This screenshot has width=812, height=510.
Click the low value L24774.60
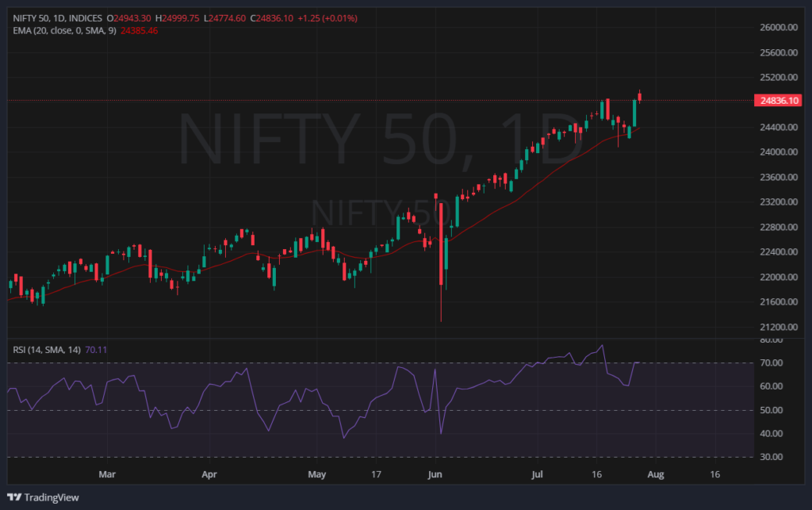(x=224, y=18)
